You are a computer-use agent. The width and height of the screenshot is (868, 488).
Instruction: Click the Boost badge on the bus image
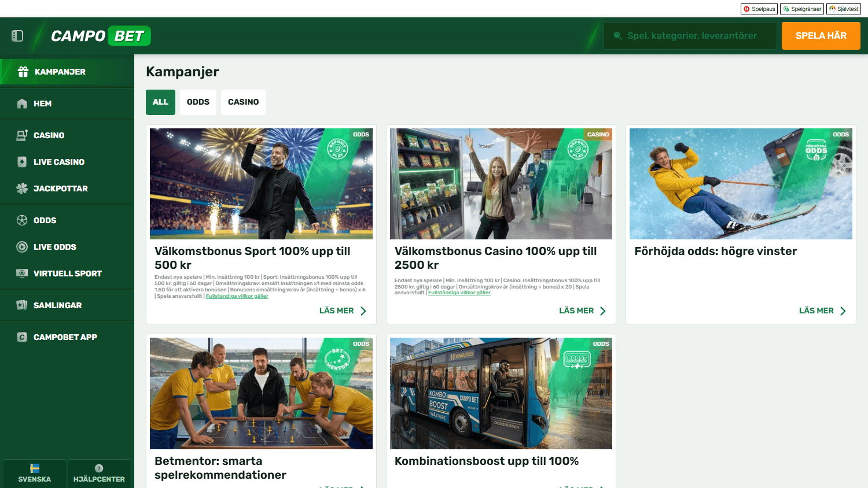click(577, 361)
